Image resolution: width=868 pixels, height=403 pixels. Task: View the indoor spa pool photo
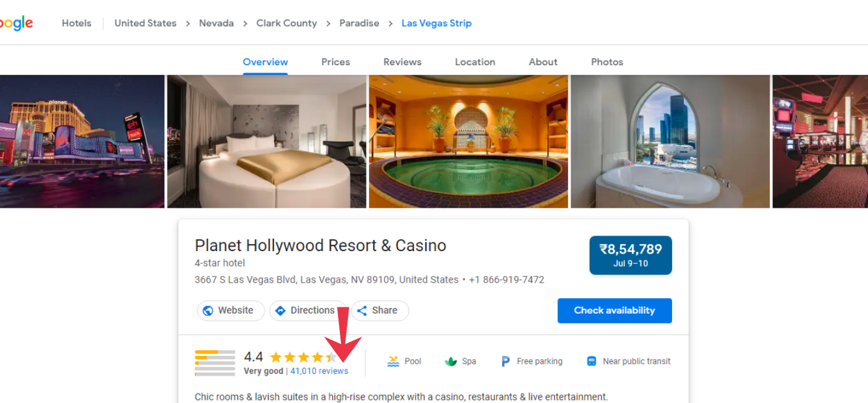click(x=468, y=141)
